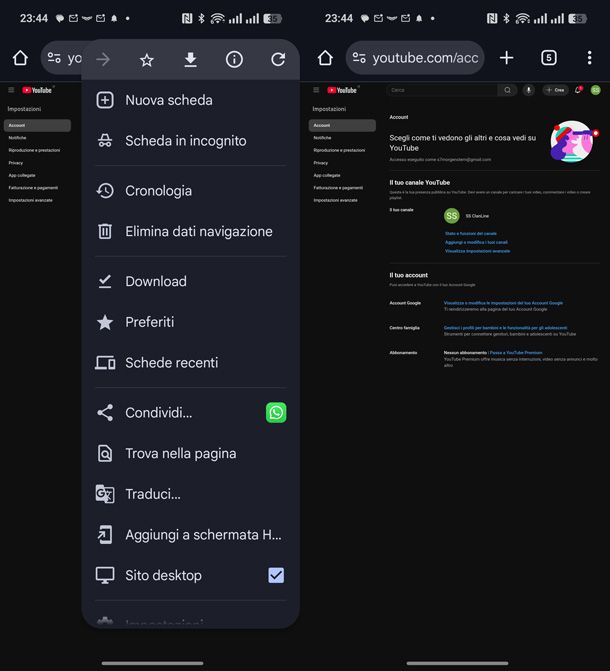Click Crea button on YouTube header

pyautogui.click(x=555, y=90)
